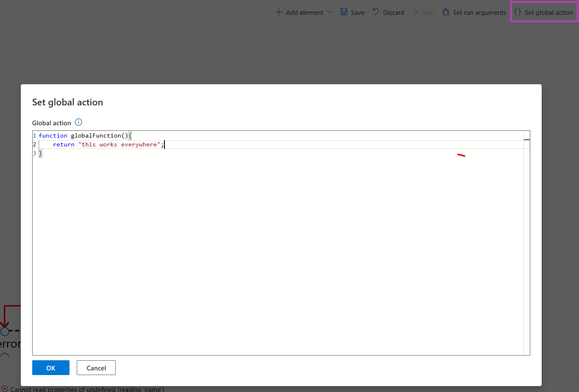Open the Add element dropdown chevron
Image resolution: width=579 pixels, height=392 pixels.
click(x=330, y=12)
